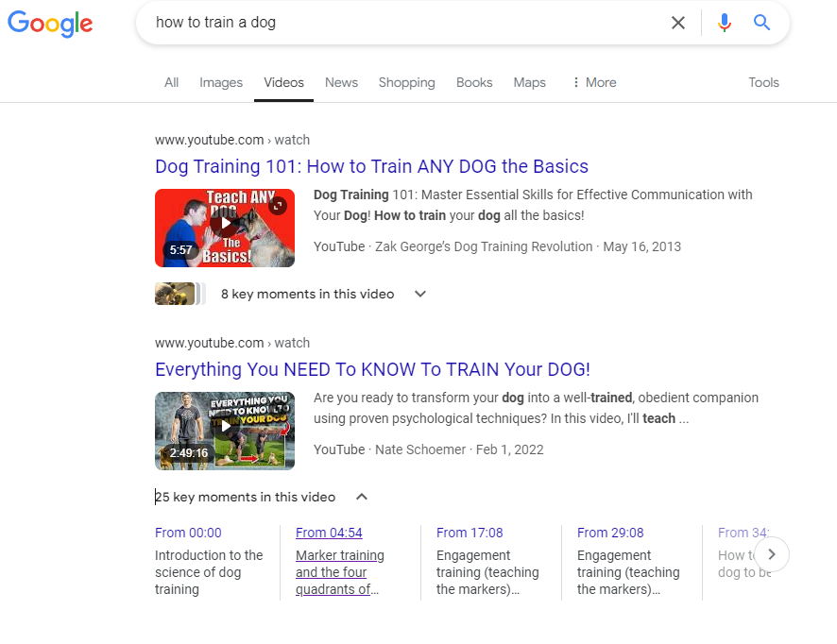This screenshot has width=837, height=644.
Task: Start voice search with the microphone icon
Action: (x=724, y=23)
